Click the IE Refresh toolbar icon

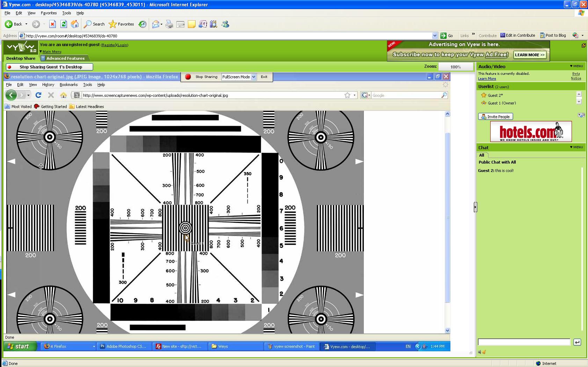[64, 24]
